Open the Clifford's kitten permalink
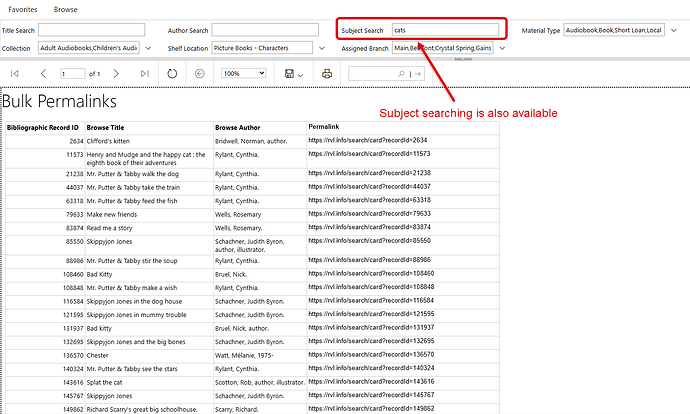 click(x=368, y=140)
